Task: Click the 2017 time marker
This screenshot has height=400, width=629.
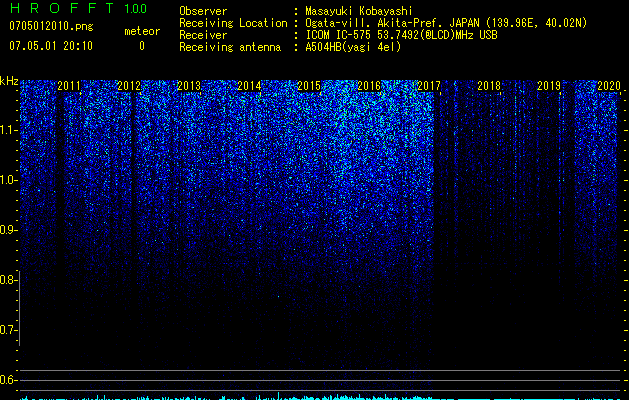Action: [x=429, y=86]
